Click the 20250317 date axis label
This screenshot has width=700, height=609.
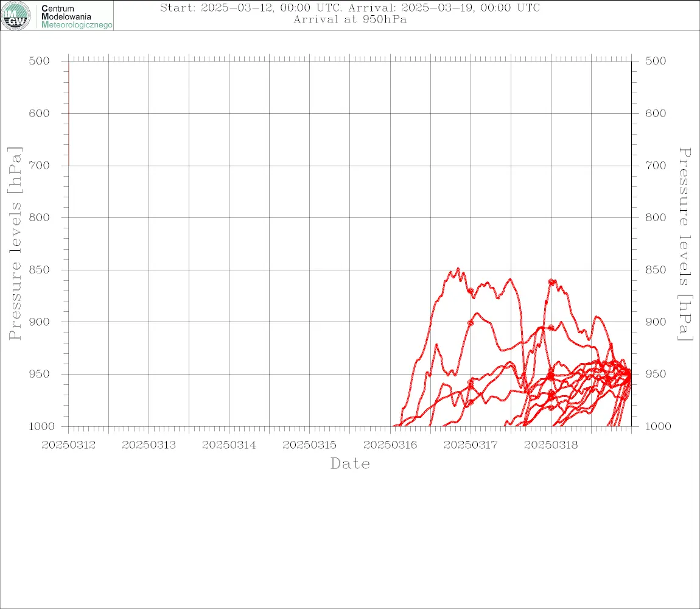pos(471,445)
